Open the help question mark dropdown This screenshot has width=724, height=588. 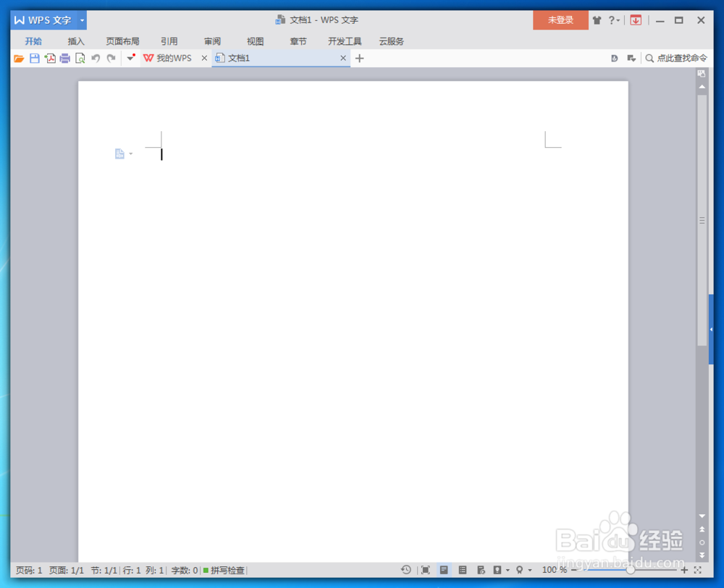tap(614, 20)
